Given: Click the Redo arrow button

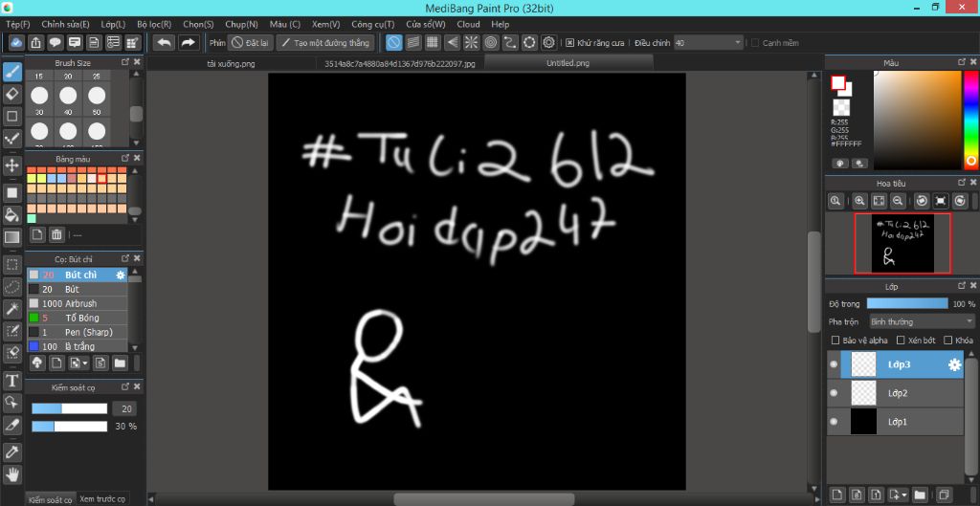Looking at the screenshot, I should click(x=187, y=42).
